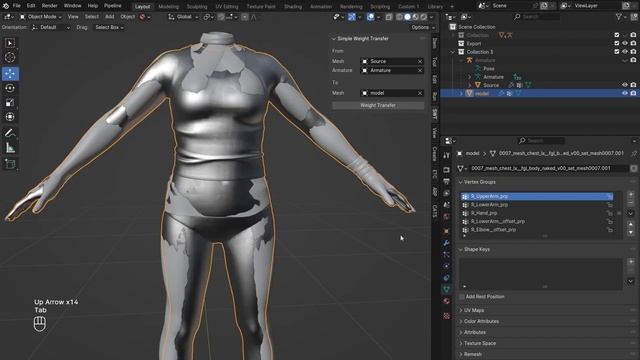This screenshot has height=360, width=640.
Task: Clear the Source mesh field with X
Action: tap(420, 61)
